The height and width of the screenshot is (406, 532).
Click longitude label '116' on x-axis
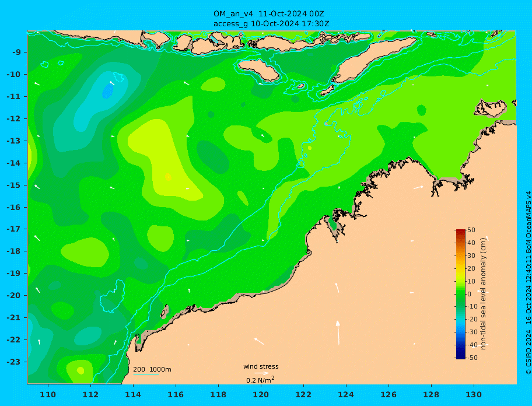pos(176,394)
